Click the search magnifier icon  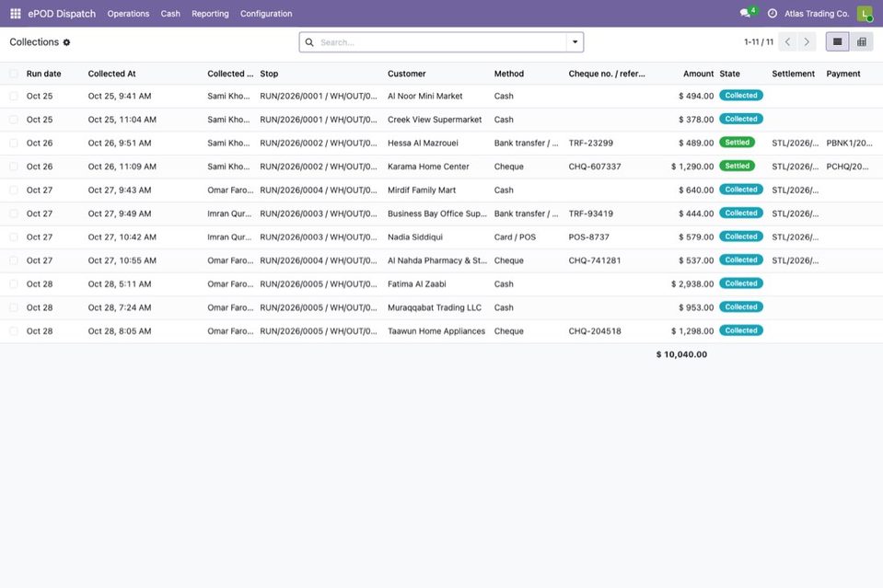coord(309,42)
